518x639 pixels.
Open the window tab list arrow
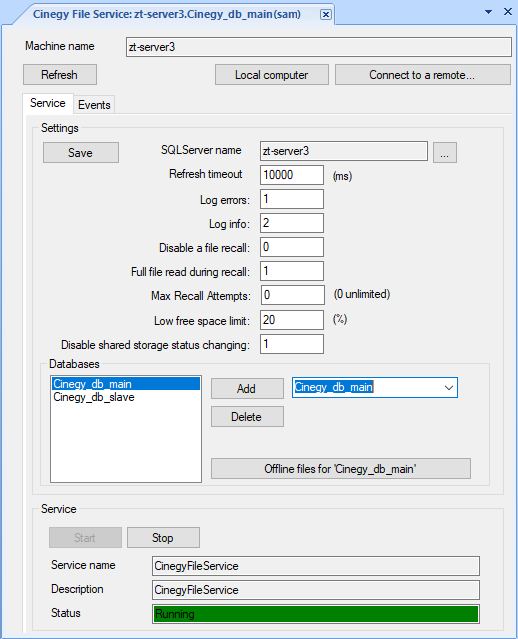tap(488, 12)
